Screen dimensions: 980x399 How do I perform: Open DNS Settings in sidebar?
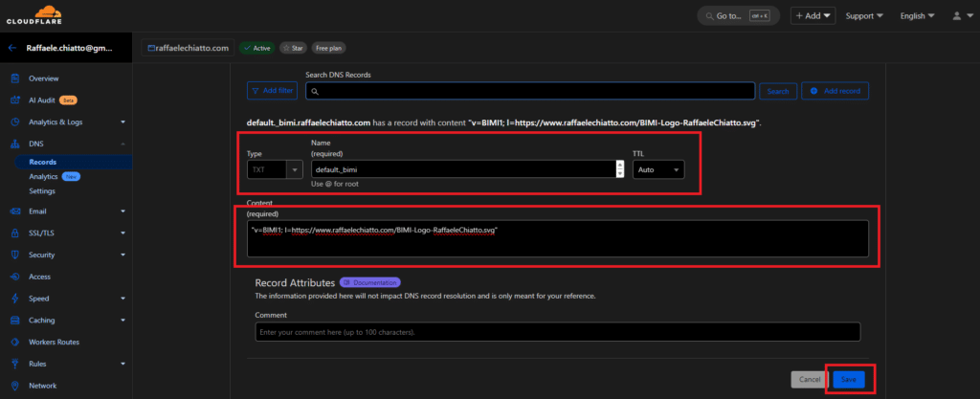point(42,191)
